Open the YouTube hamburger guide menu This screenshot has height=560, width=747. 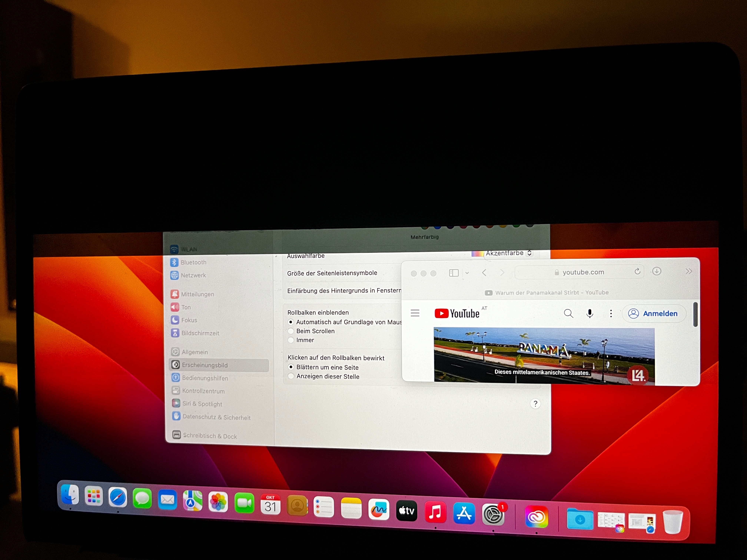(415, 313)
